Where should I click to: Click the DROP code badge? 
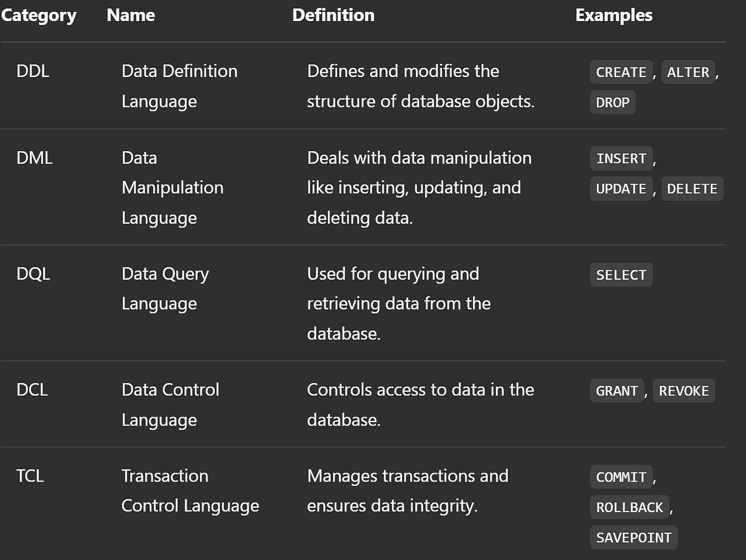612,102
